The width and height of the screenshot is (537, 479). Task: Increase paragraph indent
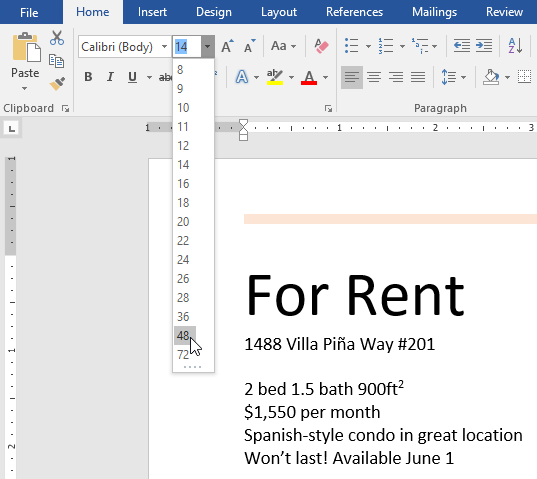pyautogui.click(x=484, y=46)
